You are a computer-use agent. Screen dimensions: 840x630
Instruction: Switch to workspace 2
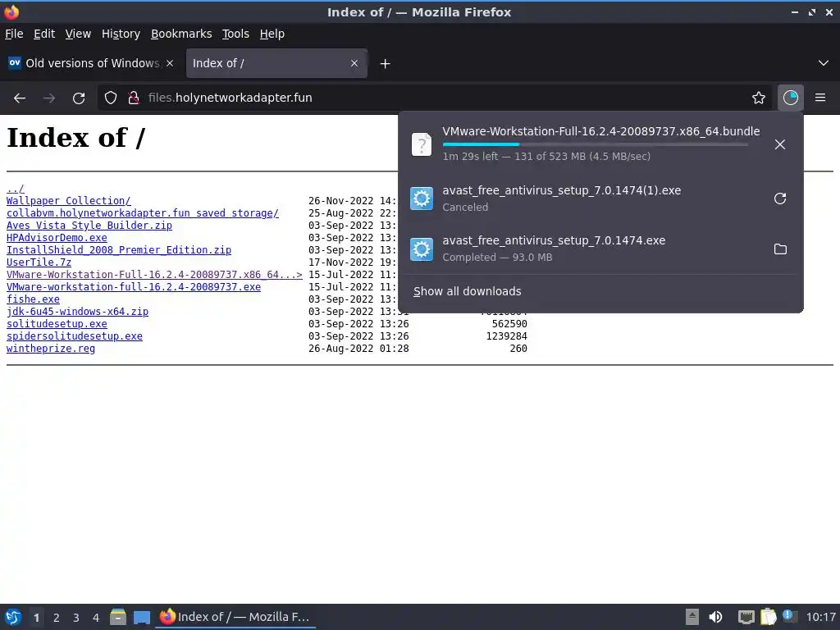[x=57, y=618]
